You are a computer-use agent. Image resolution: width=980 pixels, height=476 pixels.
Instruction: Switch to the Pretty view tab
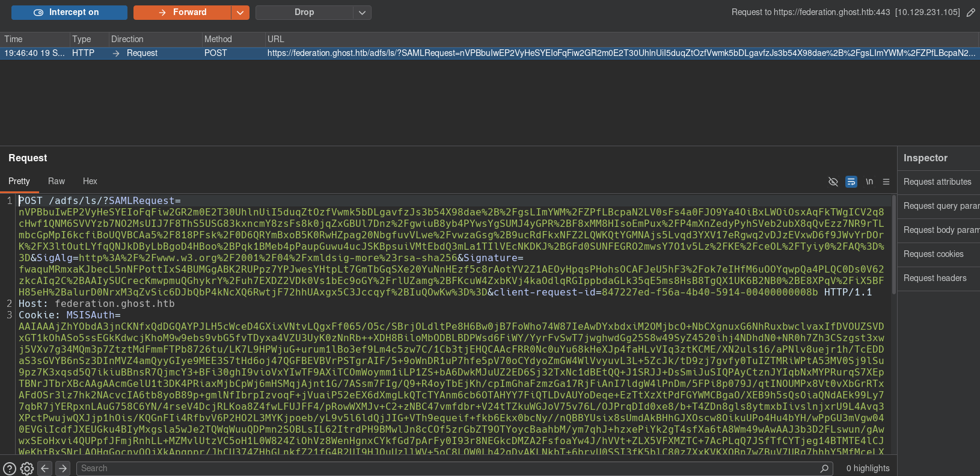coord(19,181)
